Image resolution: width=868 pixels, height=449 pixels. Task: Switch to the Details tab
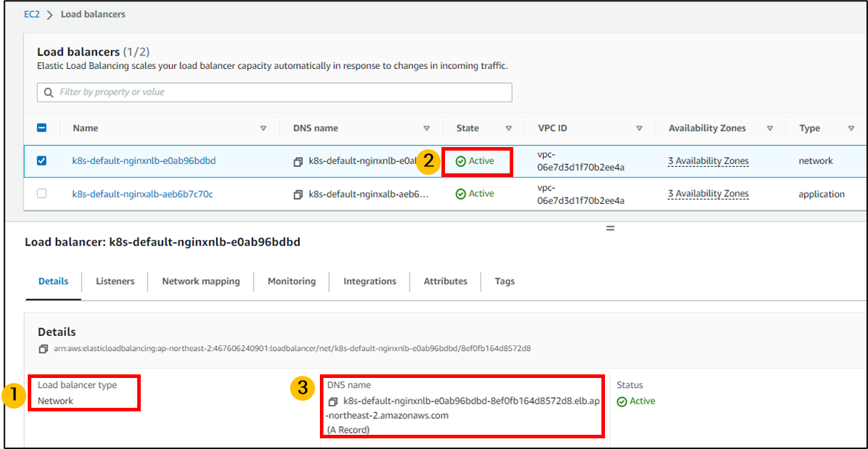click(53, 281)
